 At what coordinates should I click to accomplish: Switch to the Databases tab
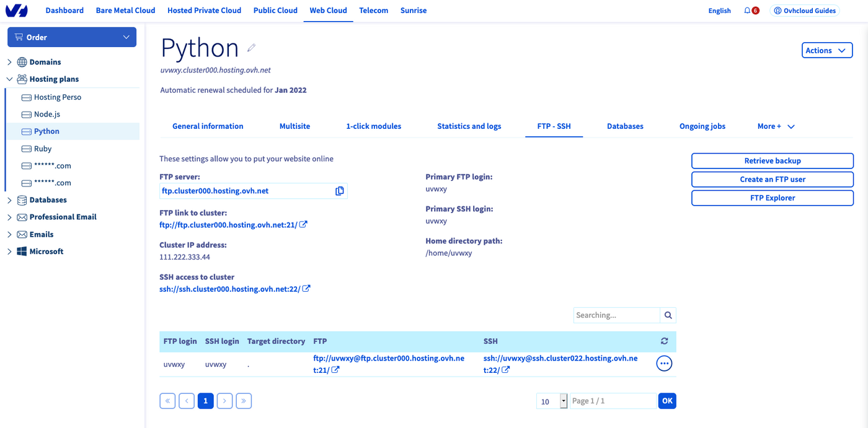(x=624, y=126)
